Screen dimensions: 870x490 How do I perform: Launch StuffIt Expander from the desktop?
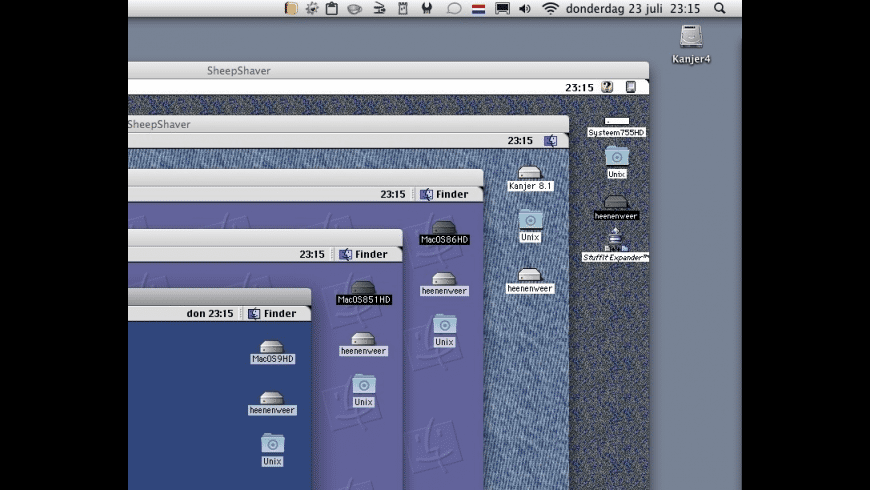616,238
